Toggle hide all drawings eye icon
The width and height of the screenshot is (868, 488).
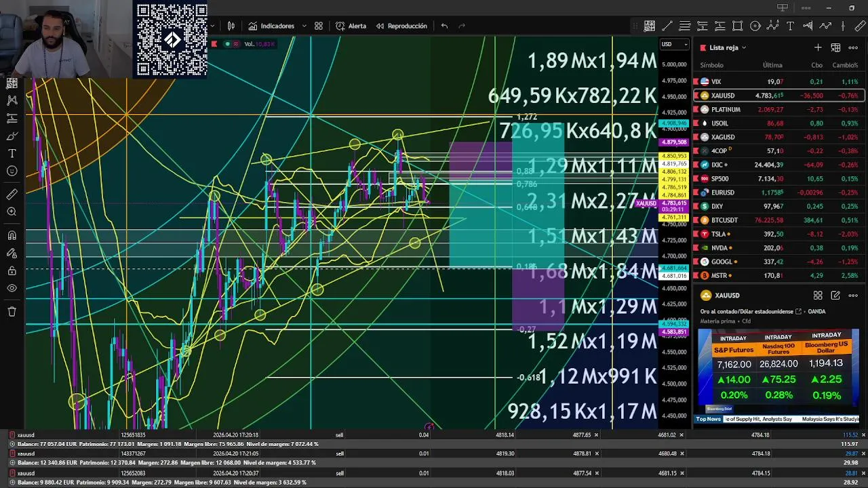click(12, 288)
